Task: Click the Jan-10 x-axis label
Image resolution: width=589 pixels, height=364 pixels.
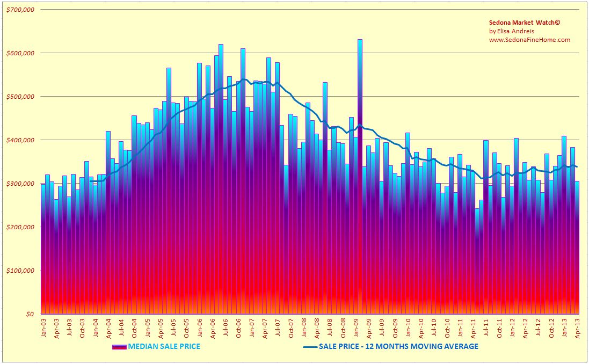Action: point(408,327)
